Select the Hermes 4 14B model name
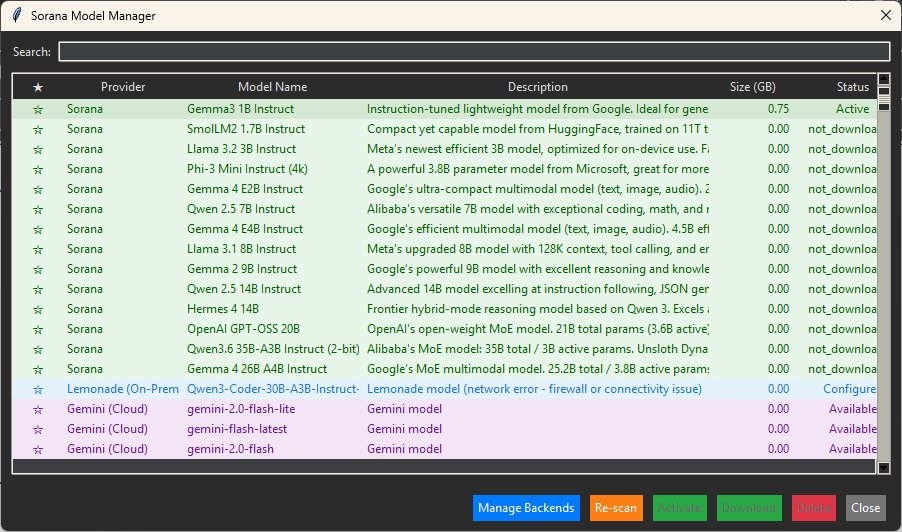This screenshot has width=902, height=532. point(223,309)
